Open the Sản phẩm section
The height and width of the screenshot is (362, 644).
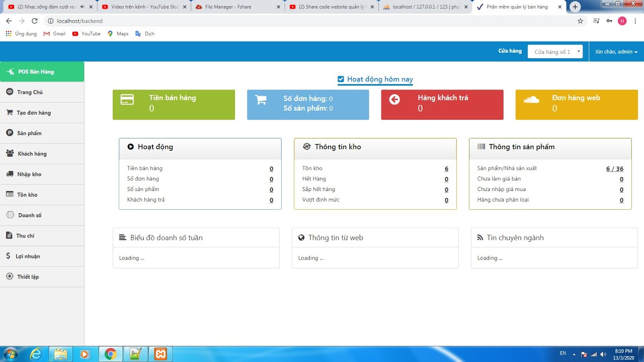coord(30,133)
